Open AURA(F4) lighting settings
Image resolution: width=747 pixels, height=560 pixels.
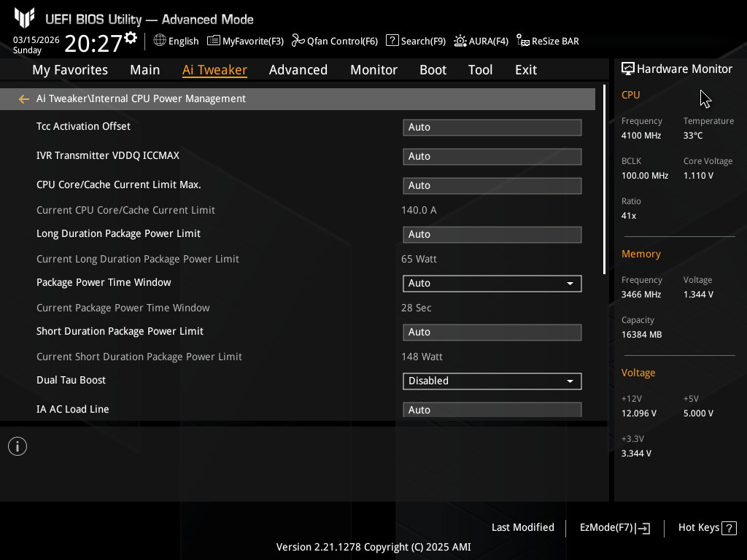489,42
